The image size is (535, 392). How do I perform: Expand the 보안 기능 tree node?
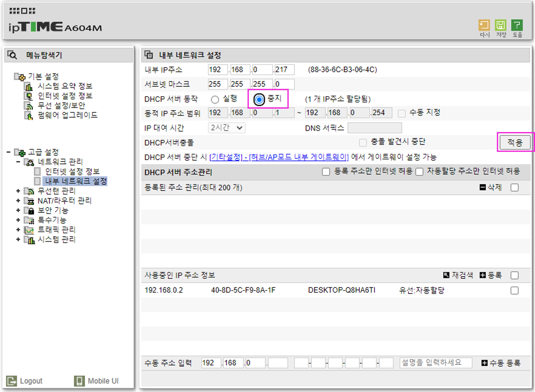click(x=18, y=211)
